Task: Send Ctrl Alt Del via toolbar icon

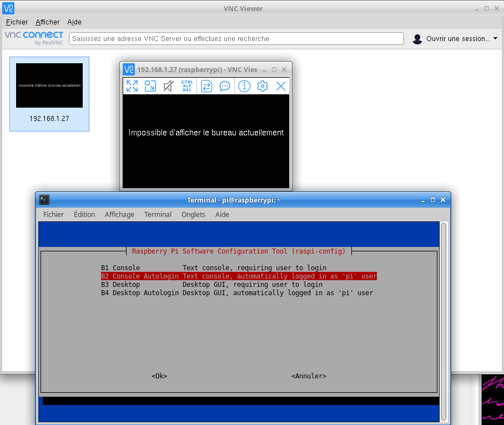Action: 187,86
